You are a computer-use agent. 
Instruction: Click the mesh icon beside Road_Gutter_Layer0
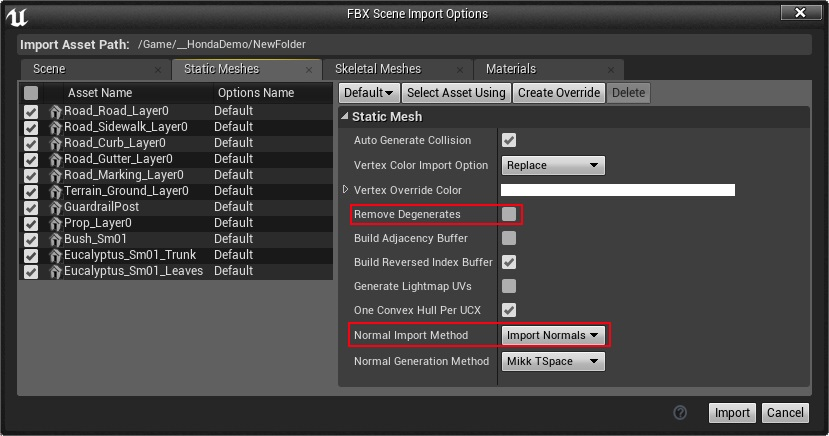coord(55,159)
